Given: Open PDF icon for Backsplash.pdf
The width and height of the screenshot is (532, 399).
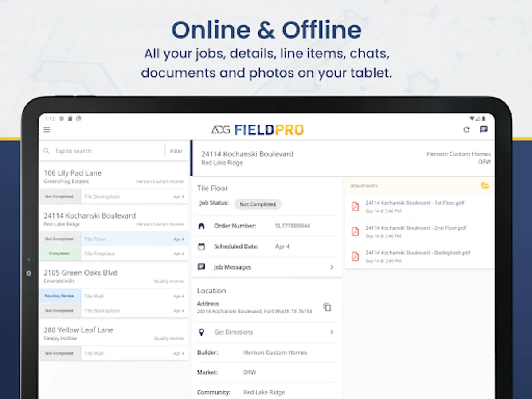Looking at the screenshot, I should click(x=355, y=256).
